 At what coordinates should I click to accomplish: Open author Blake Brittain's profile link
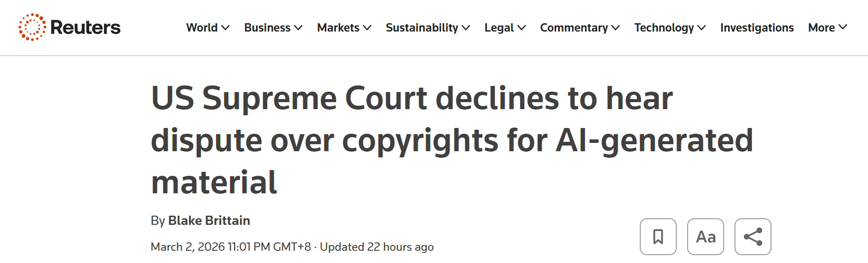(x=209, y=220)
